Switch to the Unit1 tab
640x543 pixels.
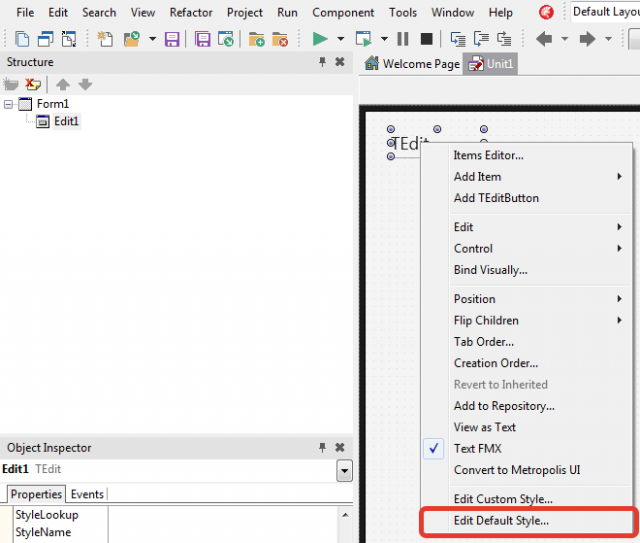[x=490, y=64]
